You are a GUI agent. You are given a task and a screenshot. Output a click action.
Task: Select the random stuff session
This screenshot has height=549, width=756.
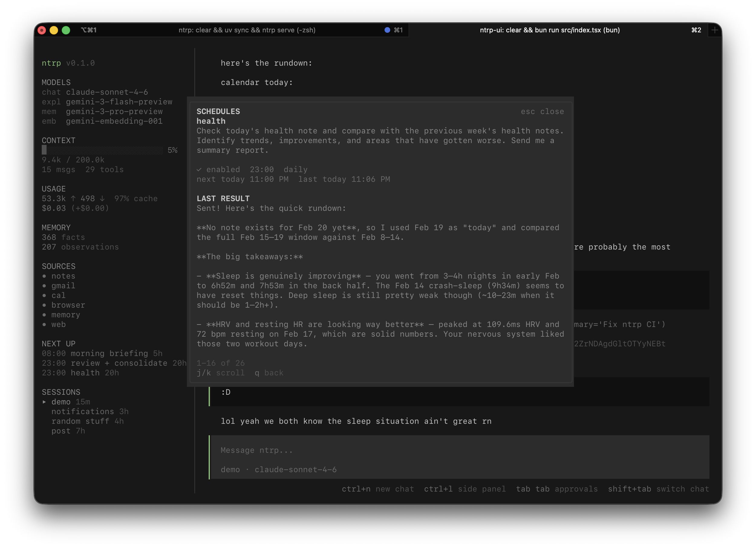pos(80,421)
